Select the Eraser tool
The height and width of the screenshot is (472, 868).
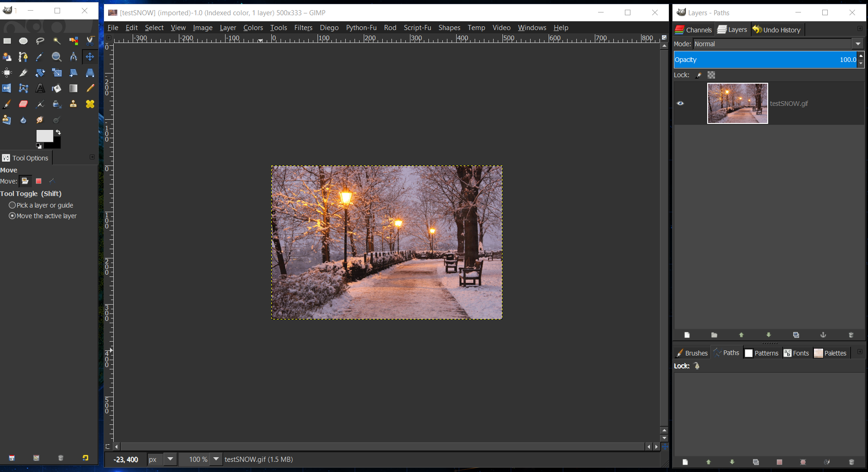[23, 104]
